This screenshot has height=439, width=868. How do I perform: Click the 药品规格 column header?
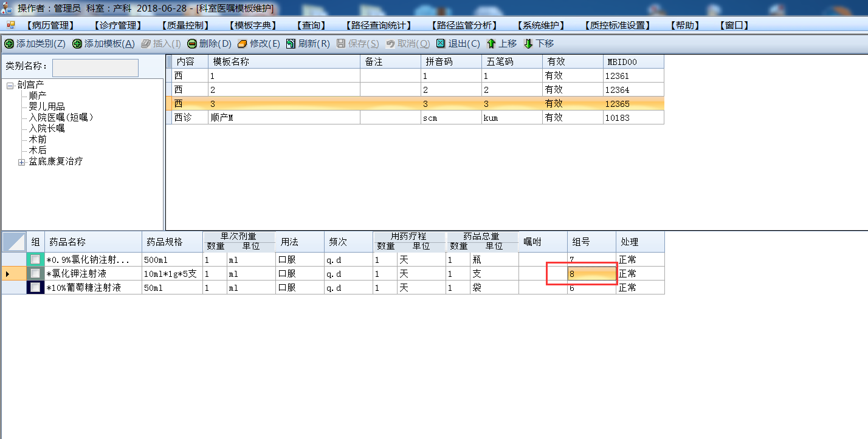[x=172, y=242]
